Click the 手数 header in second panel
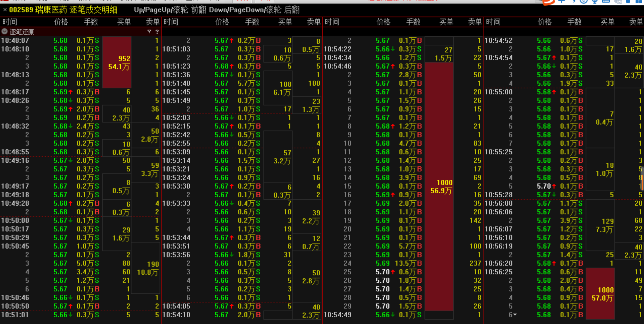 click(x=252, y=22)
